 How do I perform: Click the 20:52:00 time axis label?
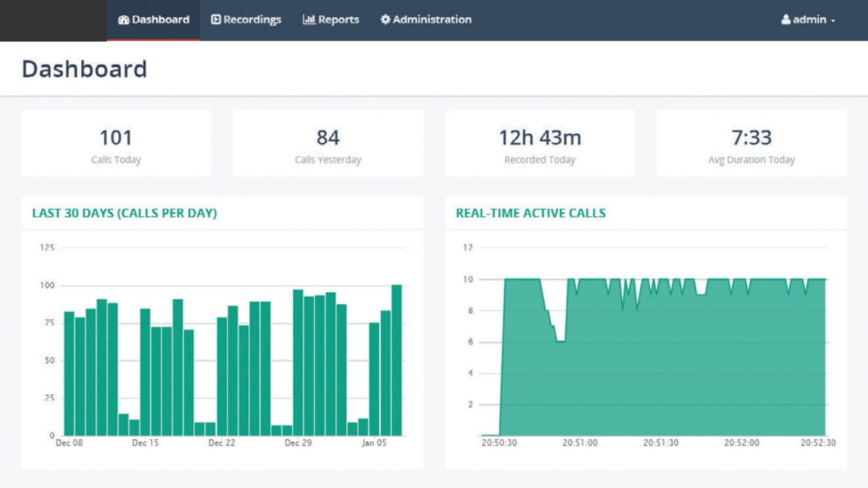click(x=742, y=443)
